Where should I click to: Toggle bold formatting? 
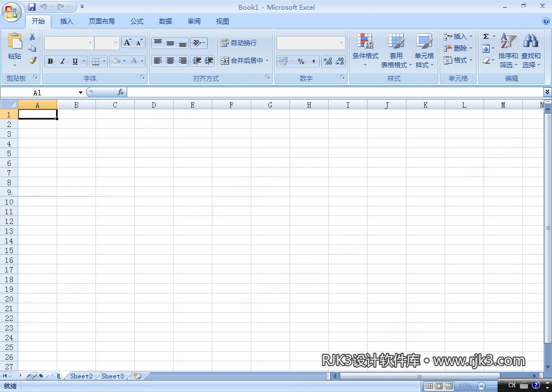pos(50,61)
